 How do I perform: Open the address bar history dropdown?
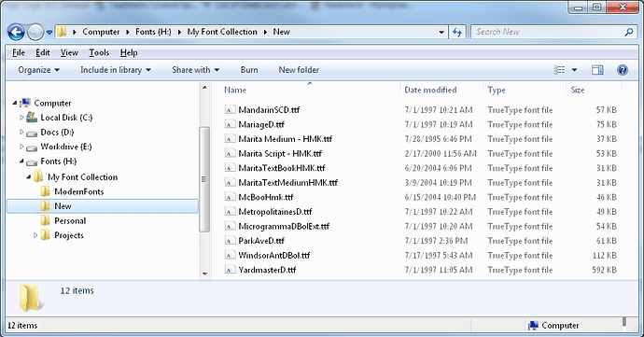coord(441,32)
